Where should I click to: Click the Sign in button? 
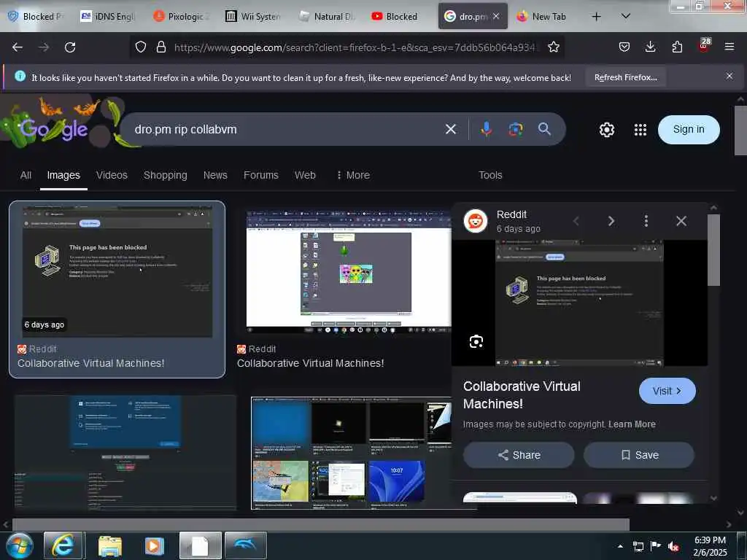click(689, 130)
